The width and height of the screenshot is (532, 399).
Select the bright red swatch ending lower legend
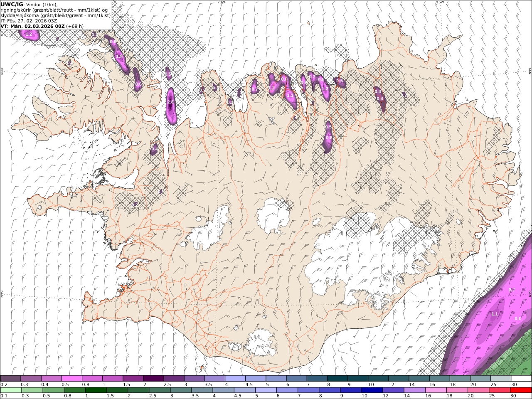point(521,390)
